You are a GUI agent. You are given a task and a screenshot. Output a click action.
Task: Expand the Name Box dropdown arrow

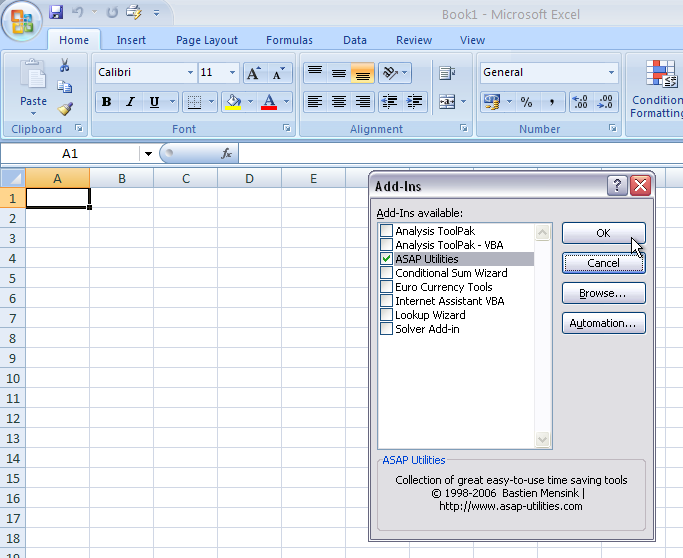pyautogui.click(x=148, y=153)
